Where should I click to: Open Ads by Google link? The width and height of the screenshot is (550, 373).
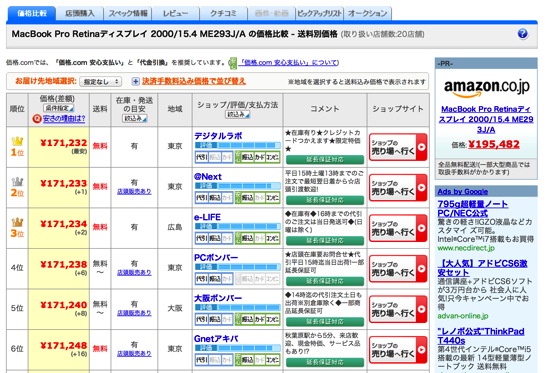[463, 192]
